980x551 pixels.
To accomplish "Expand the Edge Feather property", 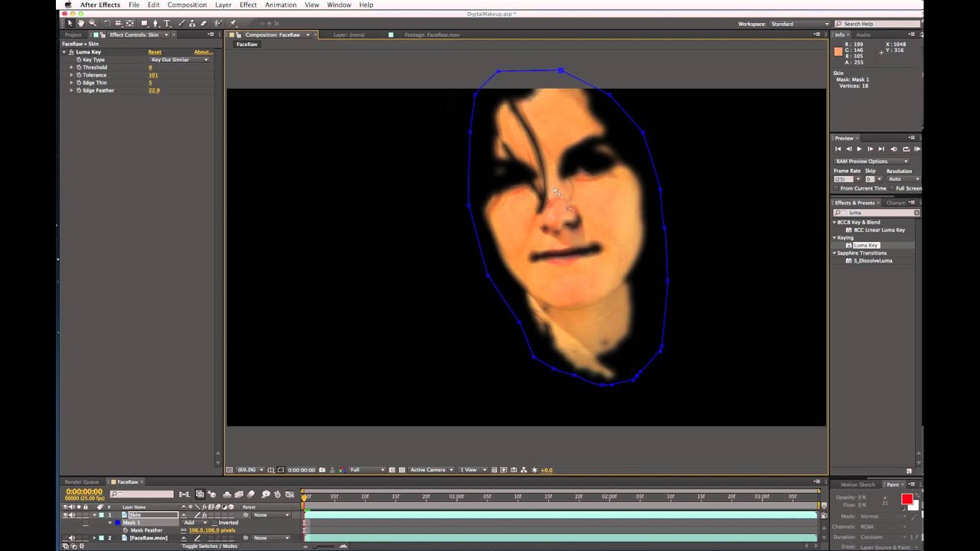I will tap(72, 90).
